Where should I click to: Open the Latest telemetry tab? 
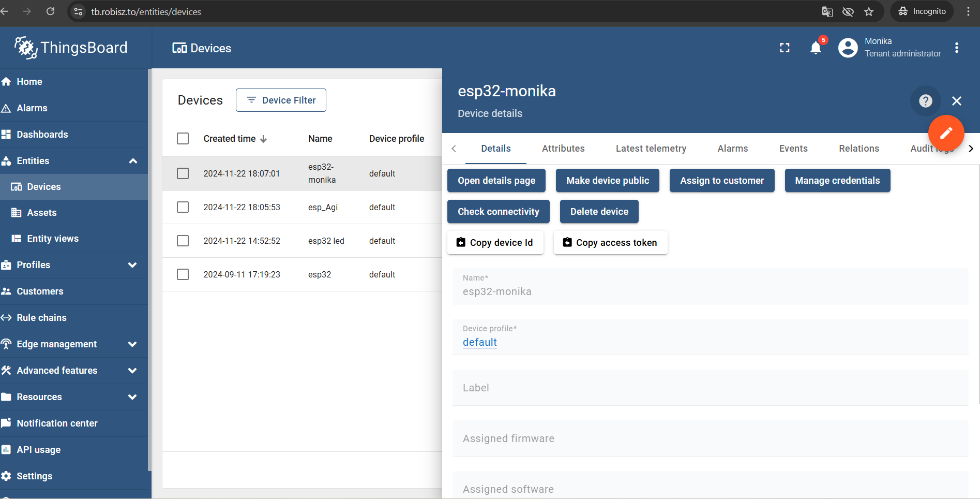(x=651, y=149)
